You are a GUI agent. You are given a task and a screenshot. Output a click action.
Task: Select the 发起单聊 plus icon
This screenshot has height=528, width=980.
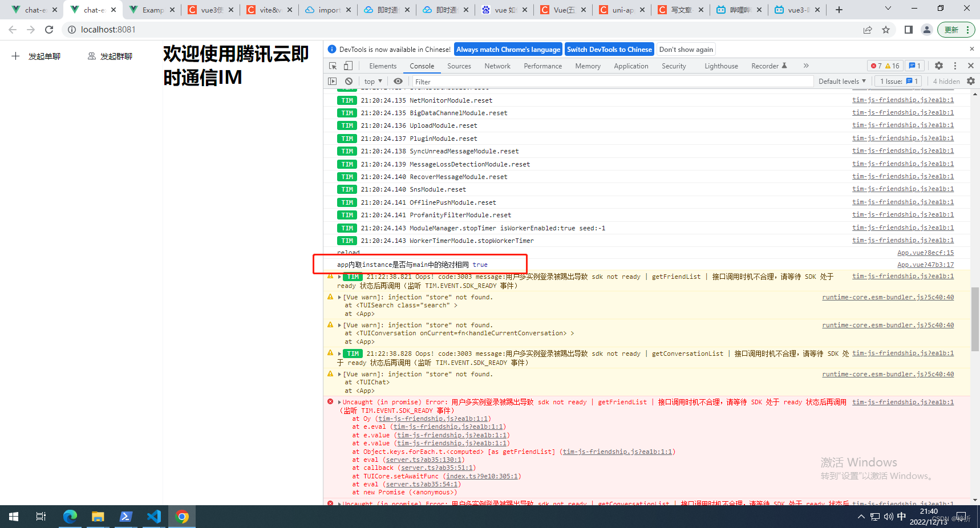click(x=15, y=55)
